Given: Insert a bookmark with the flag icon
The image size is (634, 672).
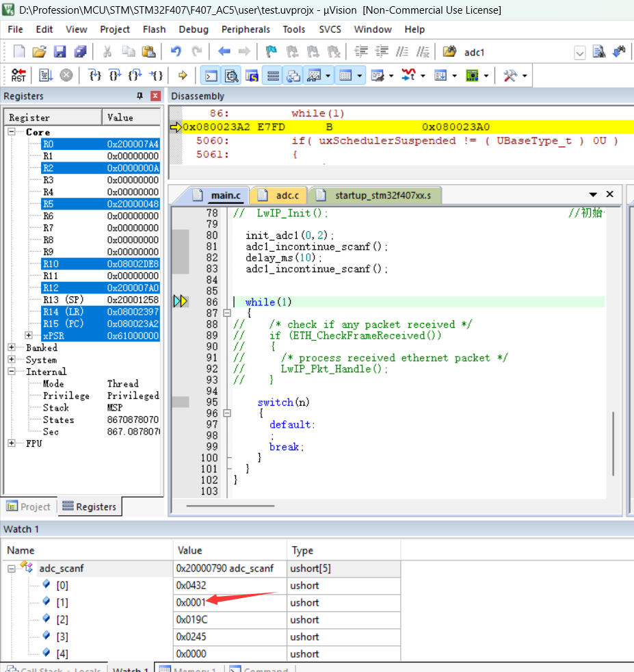Looking at the screenshot, I should tap(271, 52).
